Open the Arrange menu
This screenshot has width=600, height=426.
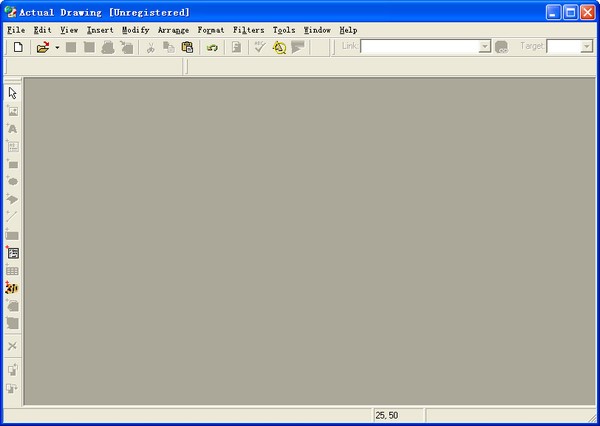click(x=173, y=30)
